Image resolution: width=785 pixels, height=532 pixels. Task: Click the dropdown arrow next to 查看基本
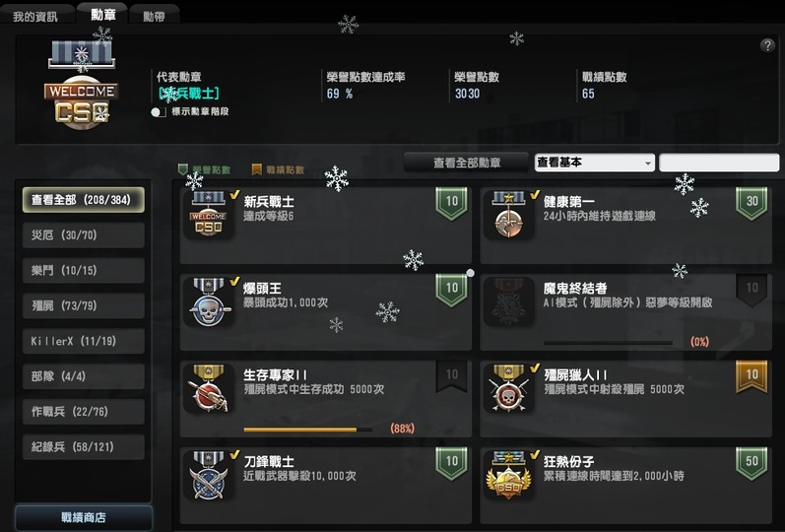point(648,164)
